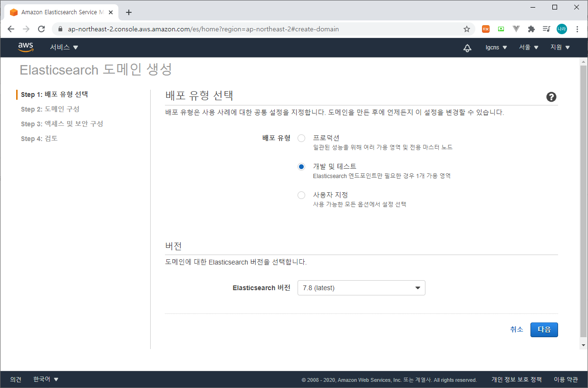Bookmark this page with the star icon
The height and width of the screenshot is (388, 588).
point(467,29)
